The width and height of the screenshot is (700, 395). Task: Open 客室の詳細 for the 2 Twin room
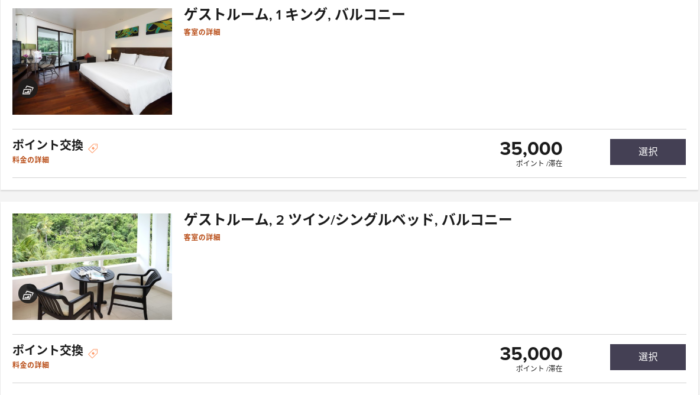click(x=202, y=237)
